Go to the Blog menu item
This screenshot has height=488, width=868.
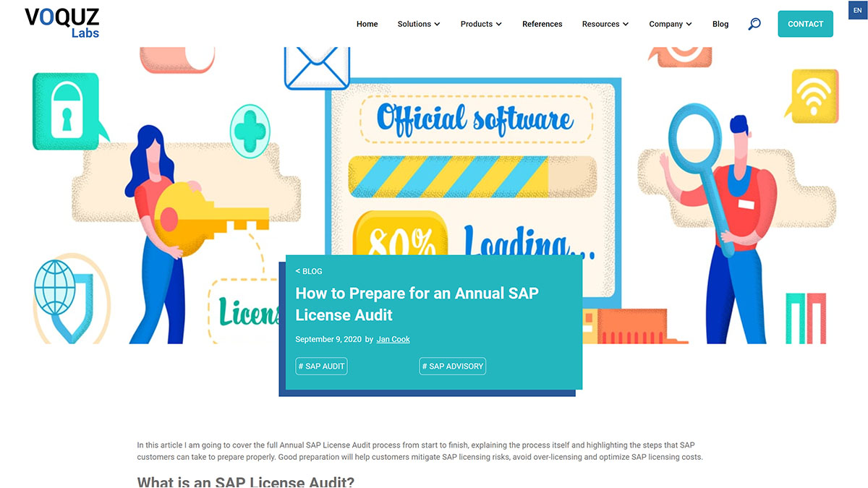[720, 24]
